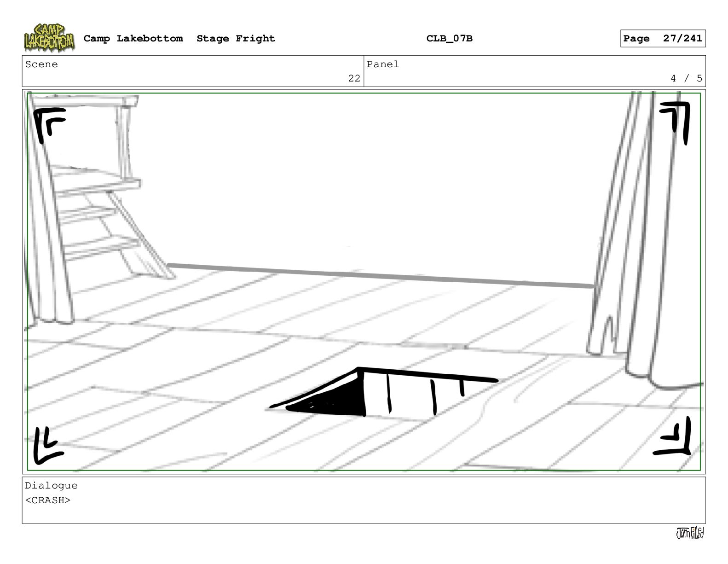This screenshot has width=728, height=564.
Task: Select the "Camp Lakebottom" title text
Action: coord(133,39)
